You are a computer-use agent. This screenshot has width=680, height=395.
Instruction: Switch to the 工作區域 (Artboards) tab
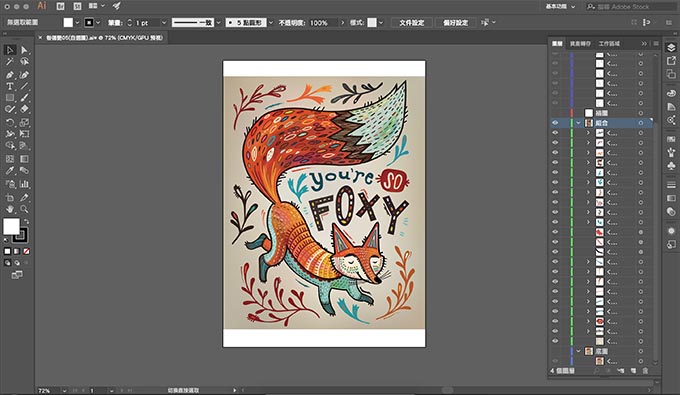(x=609, y=43)
